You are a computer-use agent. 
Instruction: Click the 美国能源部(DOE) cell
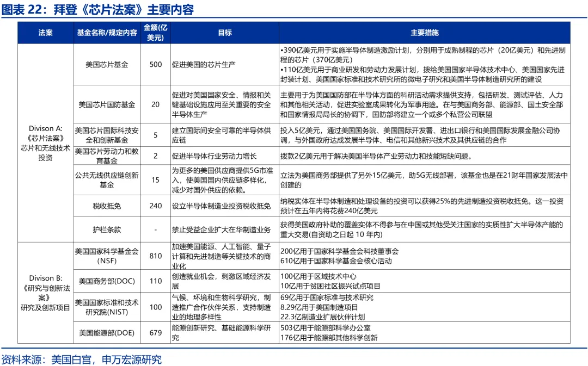(107, 332)
